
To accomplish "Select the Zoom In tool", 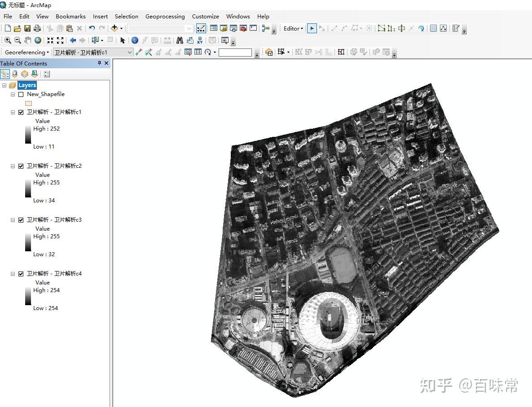I will 8,40.
